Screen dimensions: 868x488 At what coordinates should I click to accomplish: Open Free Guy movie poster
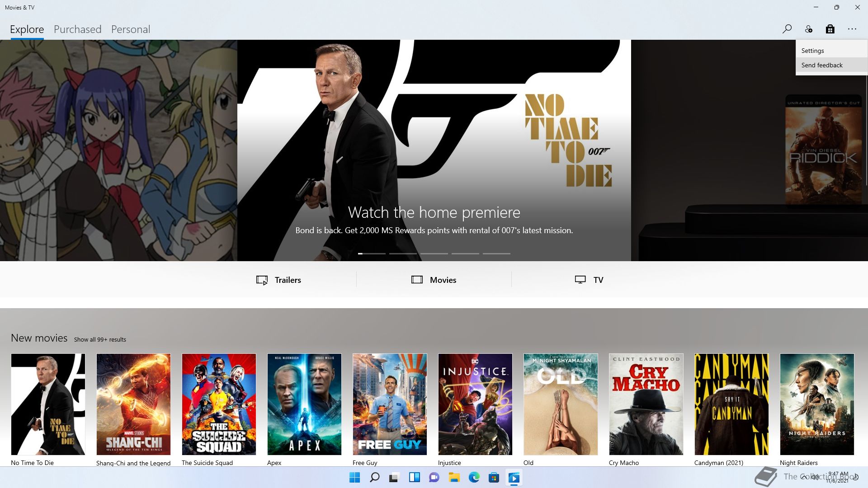tap(390, 404)
